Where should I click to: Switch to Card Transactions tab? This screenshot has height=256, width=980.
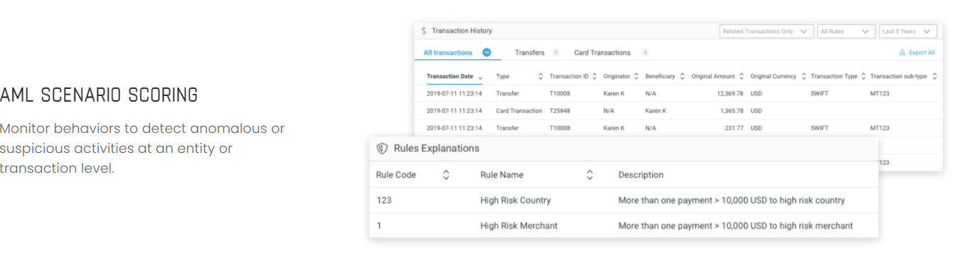pos(611,53)
